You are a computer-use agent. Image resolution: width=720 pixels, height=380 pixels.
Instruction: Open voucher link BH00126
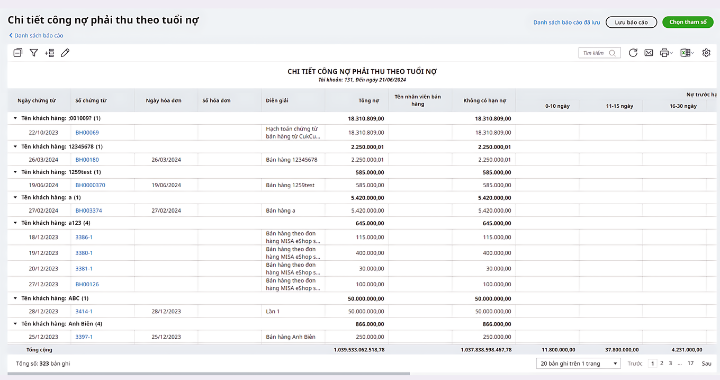[x=87, y=284]
